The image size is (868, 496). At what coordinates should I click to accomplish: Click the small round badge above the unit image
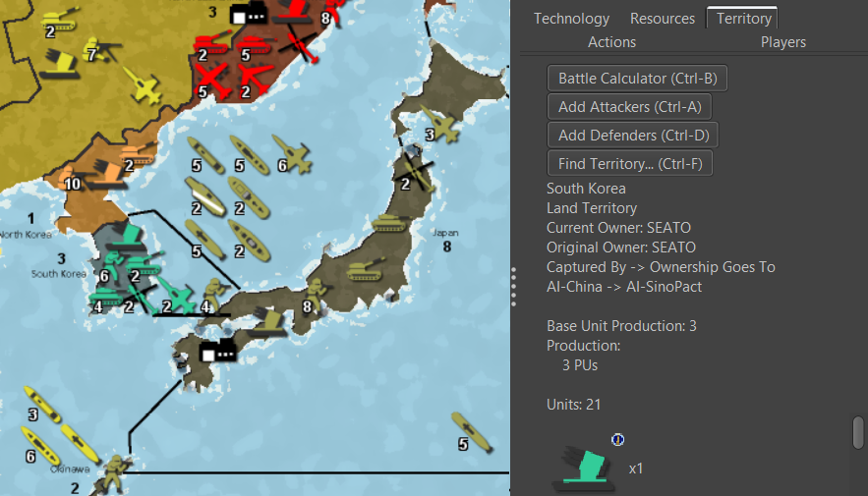pyautogui.click(x=617, y=439)
